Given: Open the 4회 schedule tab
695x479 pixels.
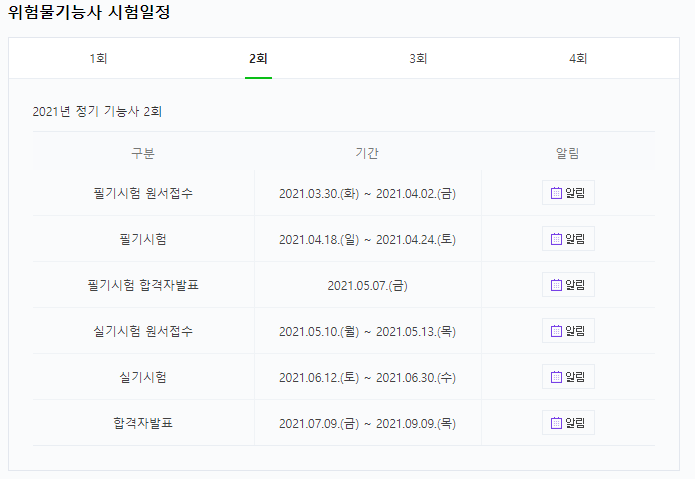Looking at the screenshot, I should [x=578, y=58].
